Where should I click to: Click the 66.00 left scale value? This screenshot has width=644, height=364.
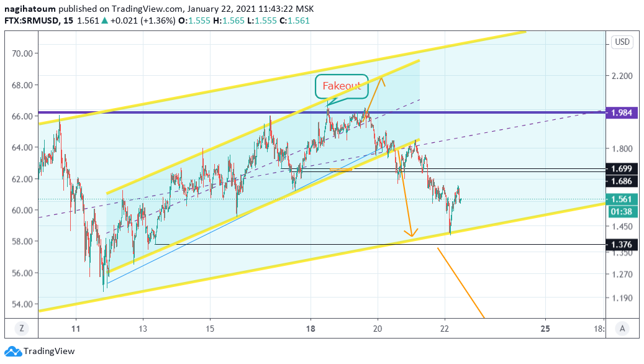tap(22, 116)
